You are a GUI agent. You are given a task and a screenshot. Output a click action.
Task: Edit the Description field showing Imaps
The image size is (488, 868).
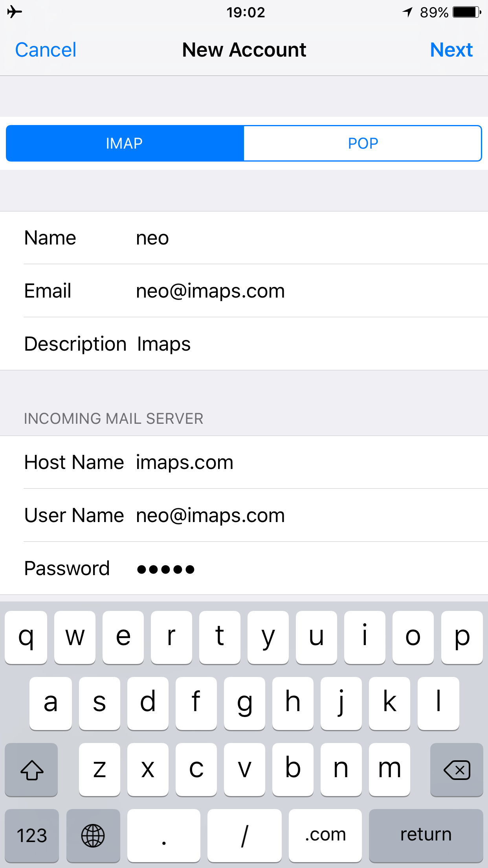pyautogui.click(x=244, y=344)
